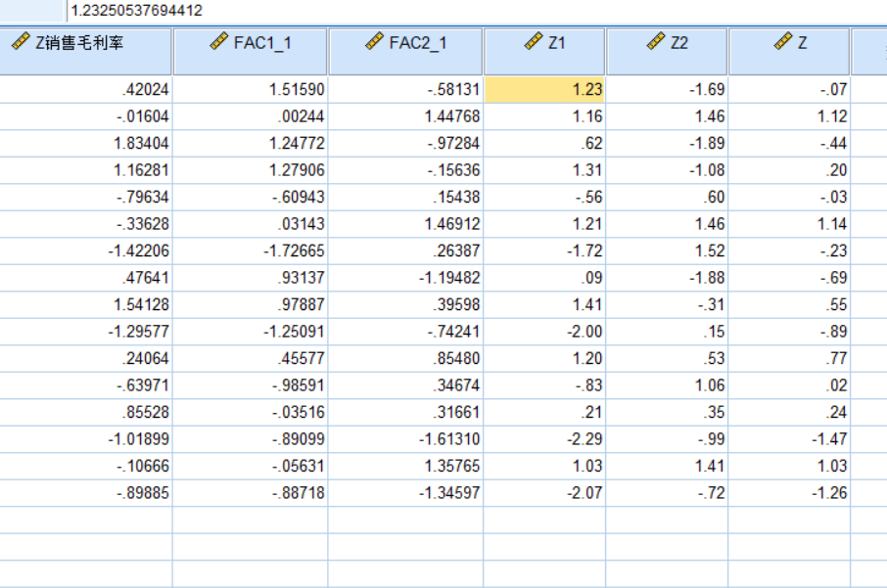This screenshot has width=887, height=588.
Task: Select Z cell -1.26
Action: [790, 492]
